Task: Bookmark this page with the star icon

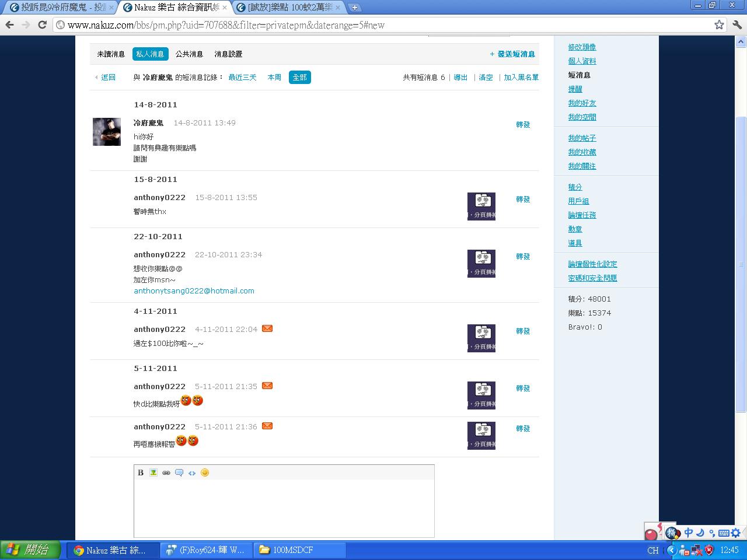Action: point(720,24)
